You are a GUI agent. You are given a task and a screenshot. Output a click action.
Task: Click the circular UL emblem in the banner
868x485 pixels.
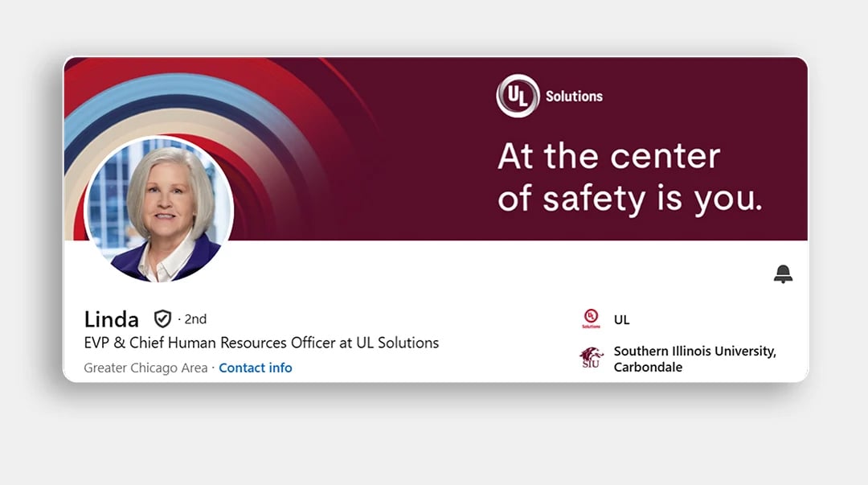click(515, 94)
